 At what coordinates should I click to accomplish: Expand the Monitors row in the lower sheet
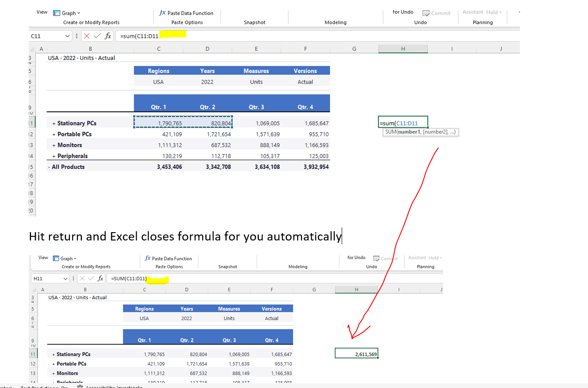[x=54, y=373]
